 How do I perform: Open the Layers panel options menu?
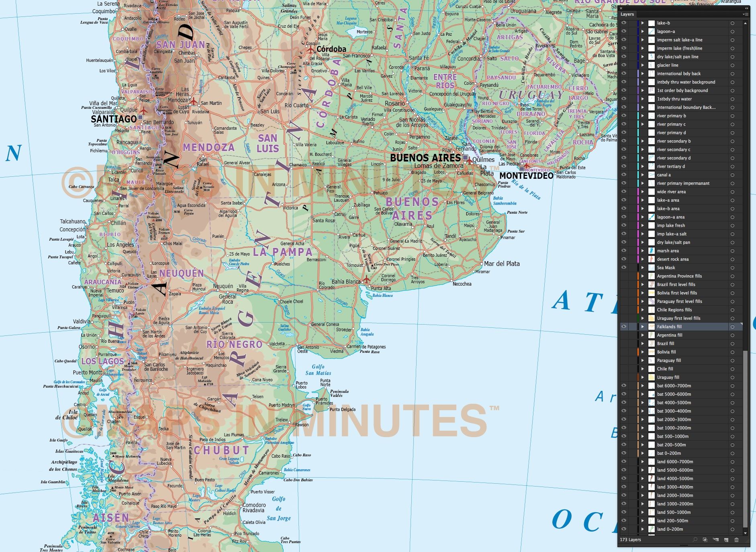746,14
